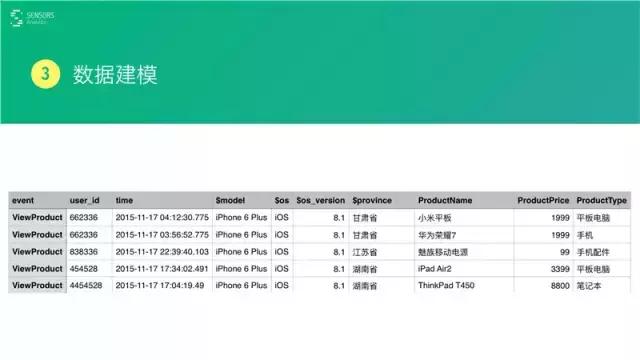Click iPhone 6 Plus in the 魅族移动电源 row
Screen dimensions: 640x360
click(x=241, y=252)
